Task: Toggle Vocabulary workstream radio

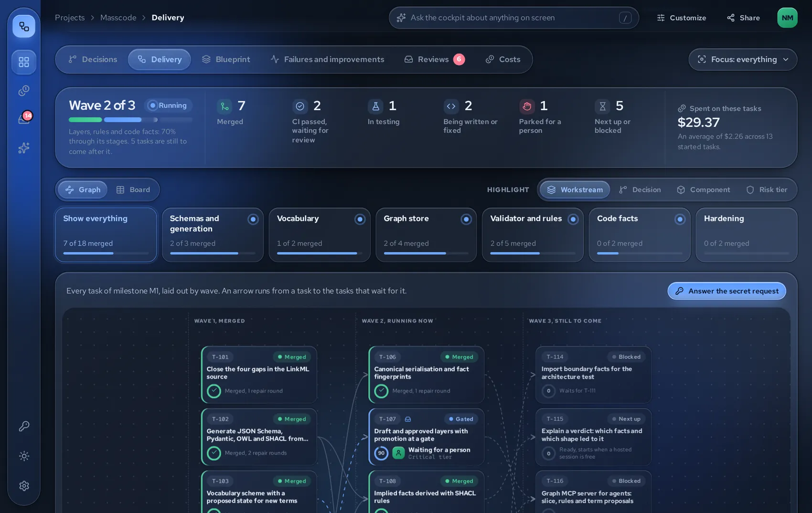Action: coord(360,219)
